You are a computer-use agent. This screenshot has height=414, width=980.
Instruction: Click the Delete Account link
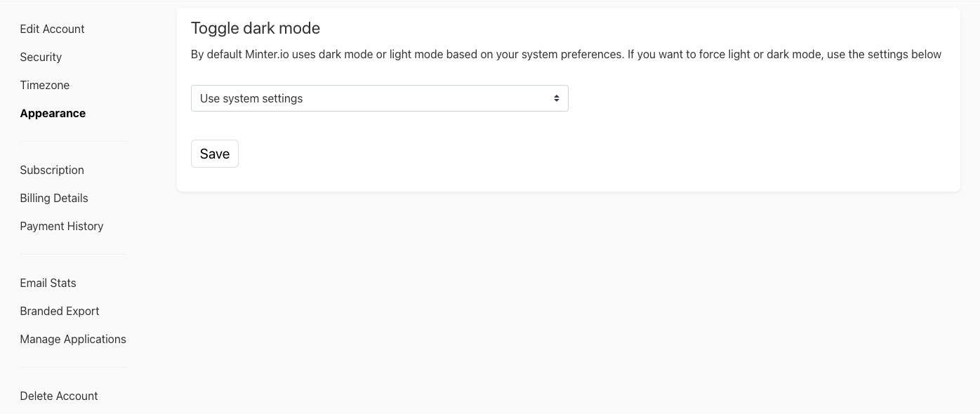(x=59, y=396)
